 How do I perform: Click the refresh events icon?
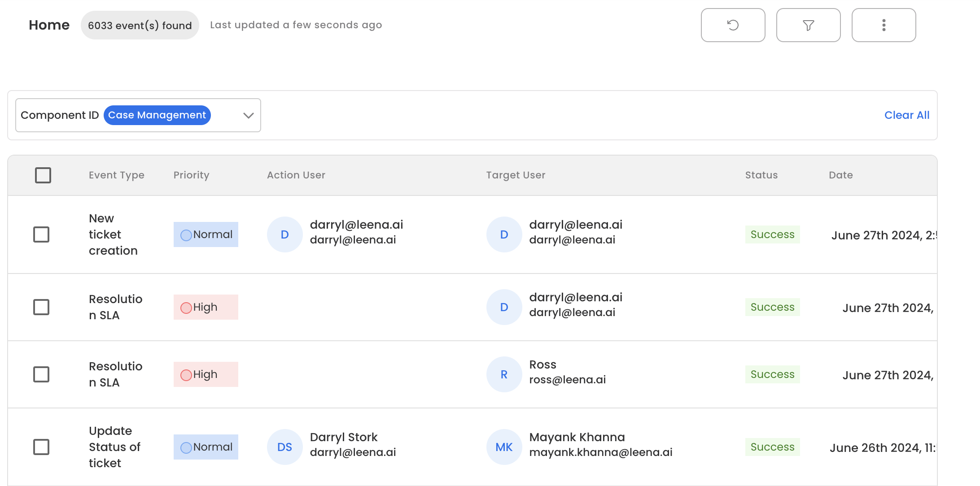click(x=733, y=25)
